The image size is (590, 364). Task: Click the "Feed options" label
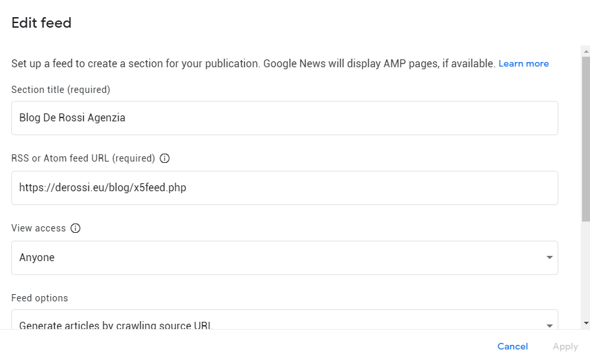[40, 298]
